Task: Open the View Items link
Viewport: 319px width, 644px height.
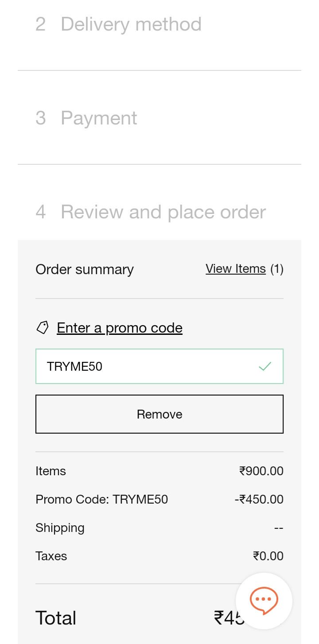Action: [236, 269]
